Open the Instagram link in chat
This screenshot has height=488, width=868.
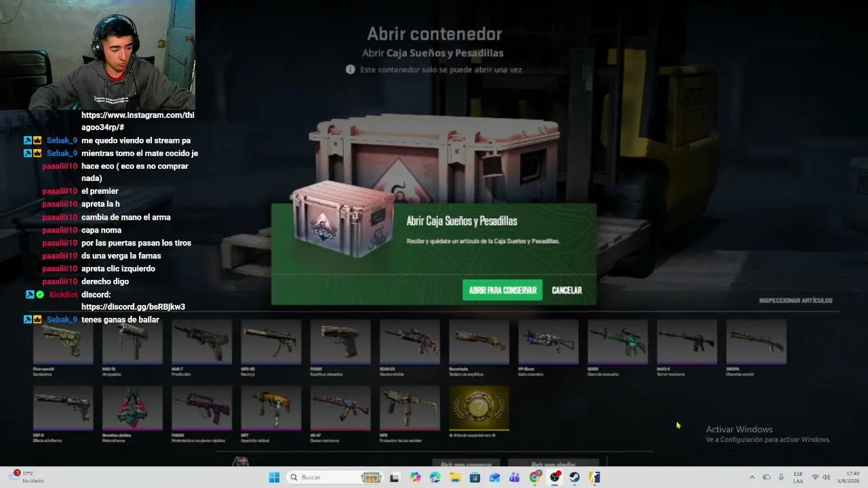(x=138, y=121)
